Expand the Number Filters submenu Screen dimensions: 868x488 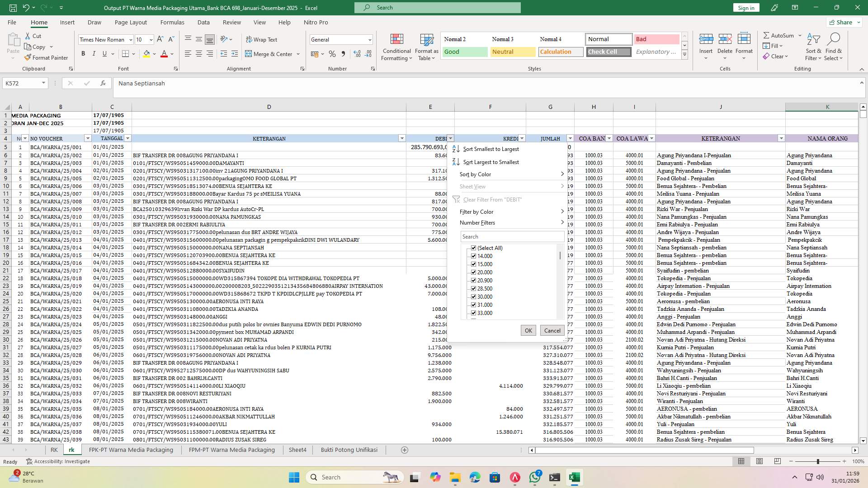click(x=477, y=222)
